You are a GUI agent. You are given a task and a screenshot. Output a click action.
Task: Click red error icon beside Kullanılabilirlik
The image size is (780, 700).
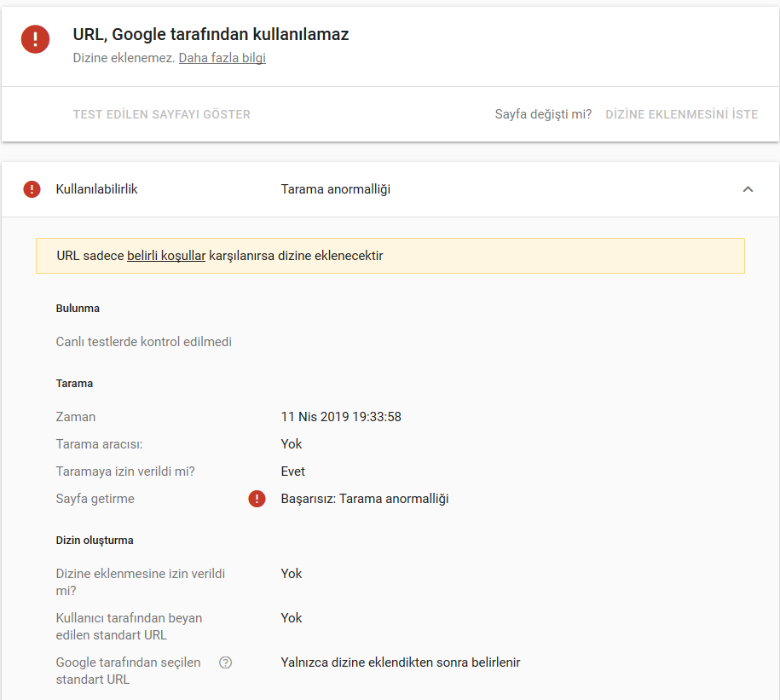[32, 189]
